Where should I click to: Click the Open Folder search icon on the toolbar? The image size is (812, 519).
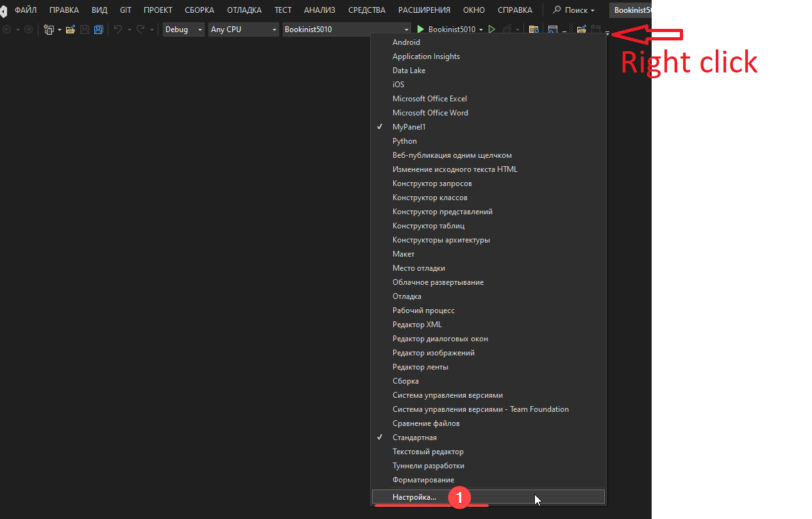[534, 29]
